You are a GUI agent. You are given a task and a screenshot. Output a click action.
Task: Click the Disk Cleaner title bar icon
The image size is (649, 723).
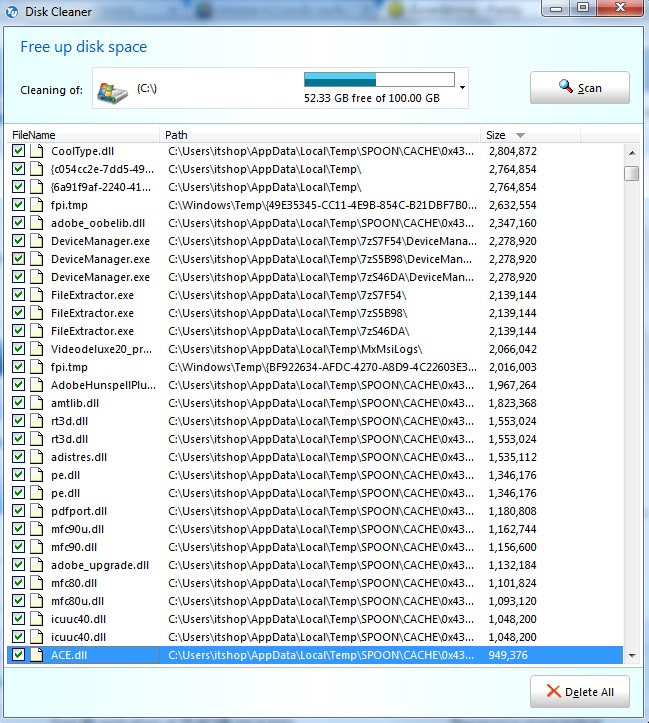click(12, 12)
